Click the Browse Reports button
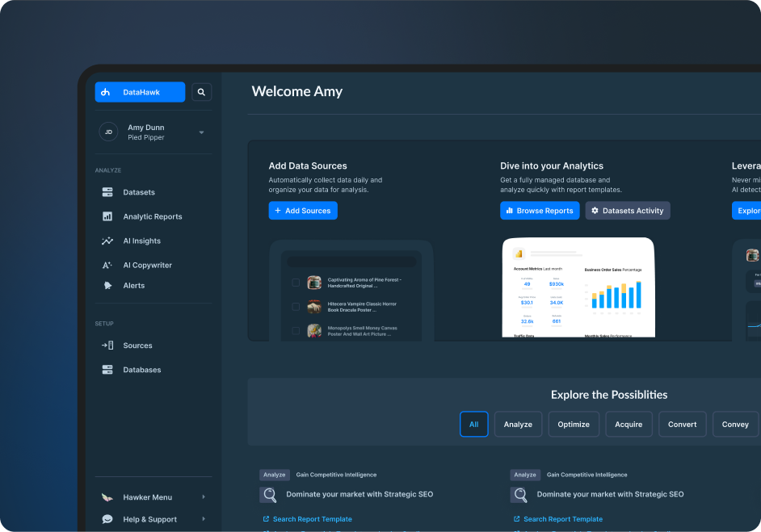Image resolution: width=761 pixels, height=532 pixels. tap(540, 211)
